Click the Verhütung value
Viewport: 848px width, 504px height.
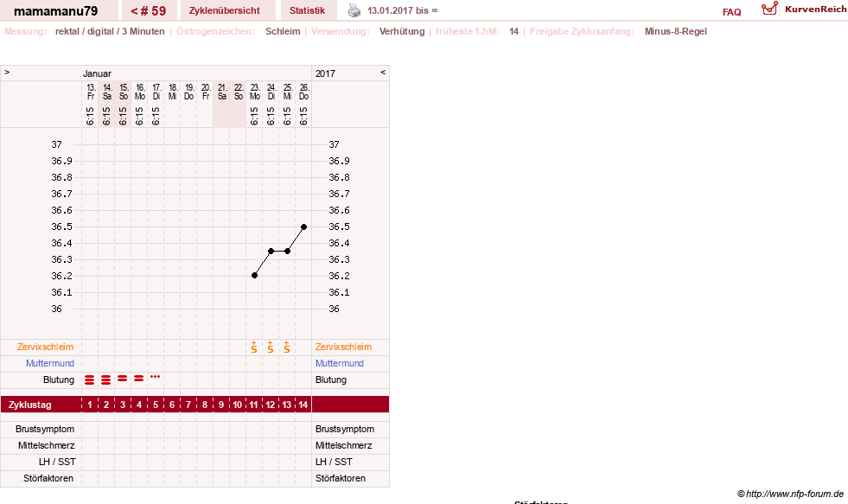coord(402,31)
